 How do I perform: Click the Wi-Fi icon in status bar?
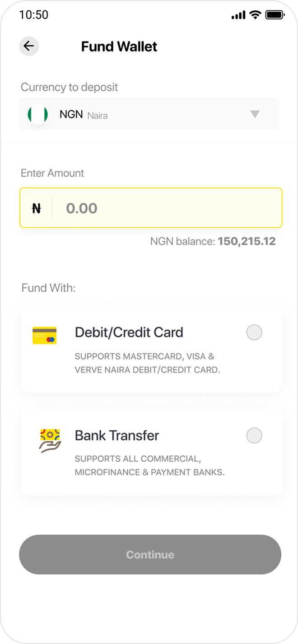(256, 14)
